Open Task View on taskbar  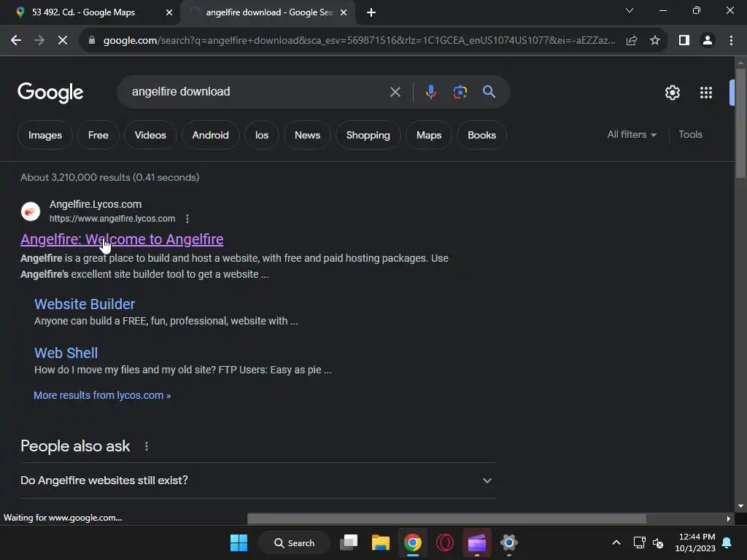tap(349, 542)
